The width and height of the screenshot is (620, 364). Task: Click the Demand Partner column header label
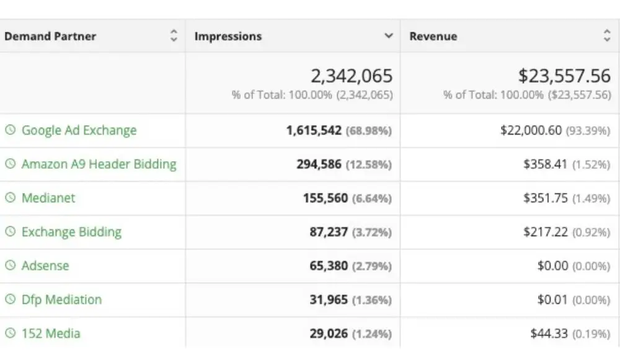pyautogui.click(x=50, y=36)
